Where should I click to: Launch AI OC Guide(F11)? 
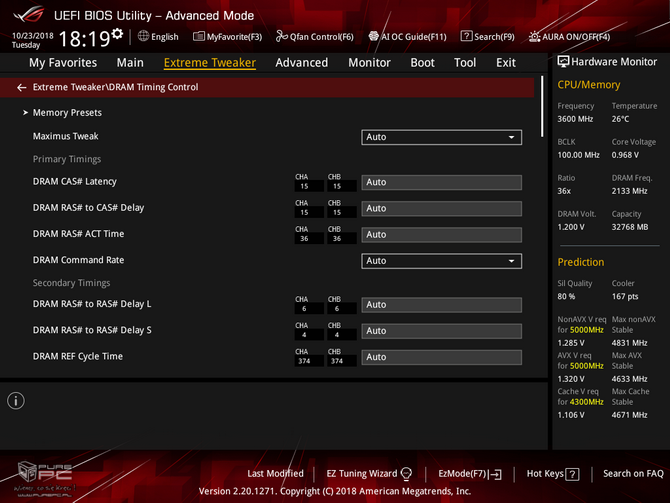(408, 37)
